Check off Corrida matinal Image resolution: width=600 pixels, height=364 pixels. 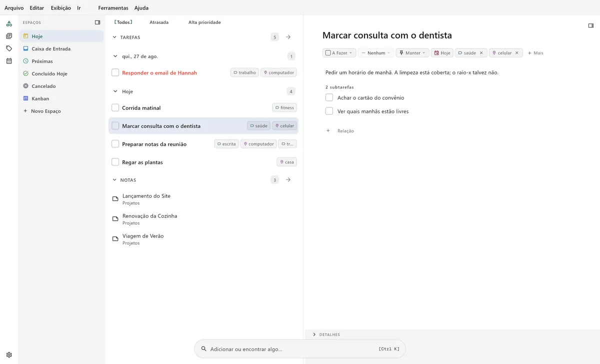pyautogui.click(x=115, y=108)
